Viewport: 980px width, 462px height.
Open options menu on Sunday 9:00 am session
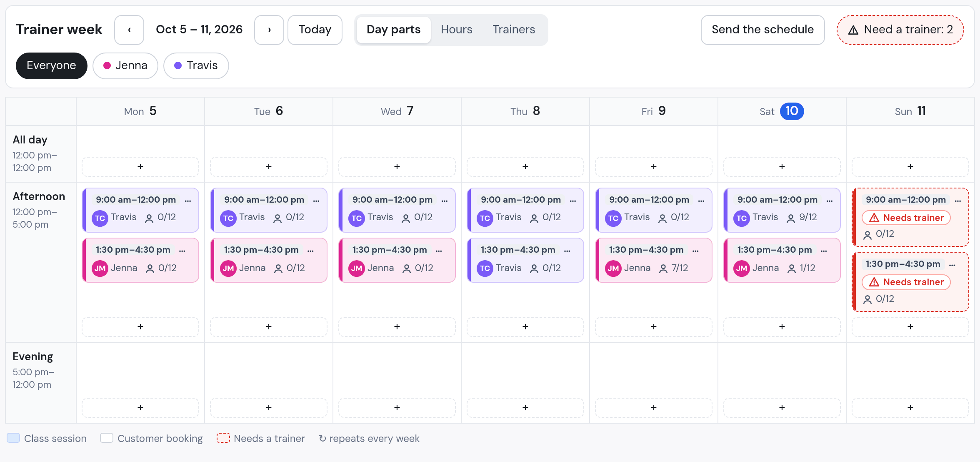(958, 200)
